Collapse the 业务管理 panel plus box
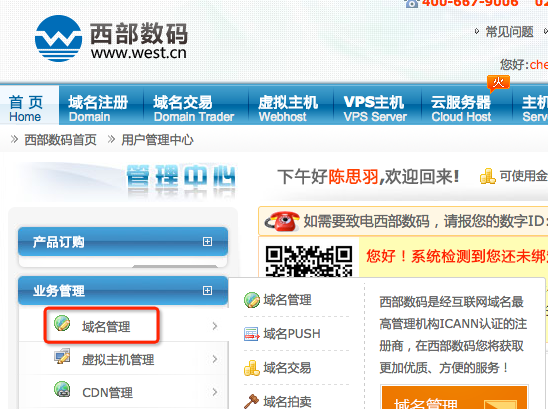The image size is (548, 409). (x=207, y=290)
